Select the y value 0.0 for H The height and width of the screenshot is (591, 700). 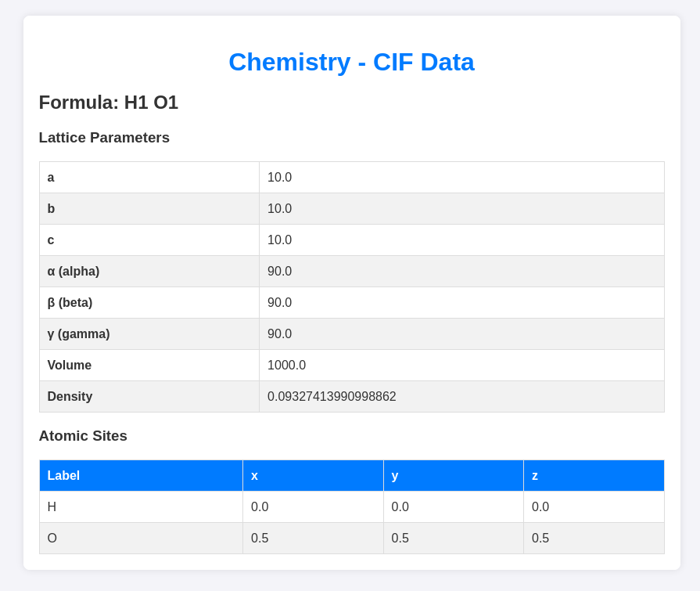[400, 506]
